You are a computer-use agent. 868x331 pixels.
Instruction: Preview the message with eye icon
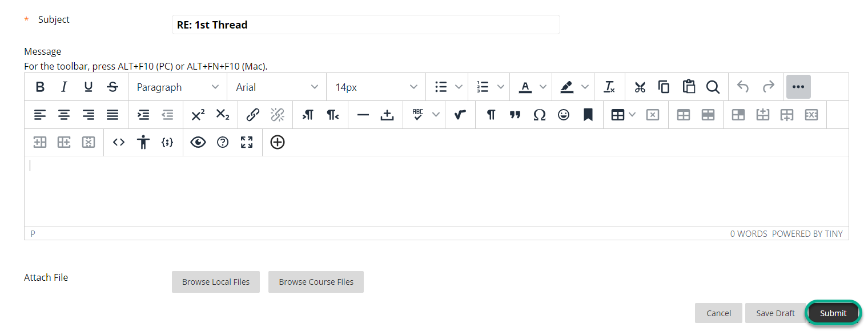(x=198, y=142)
